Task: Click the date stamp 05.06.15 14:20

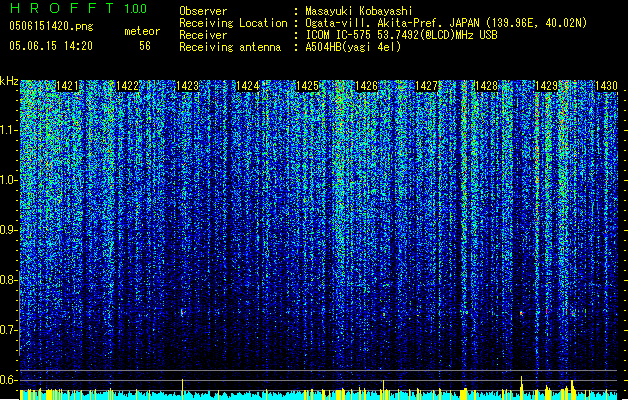Action: [51, 46]
